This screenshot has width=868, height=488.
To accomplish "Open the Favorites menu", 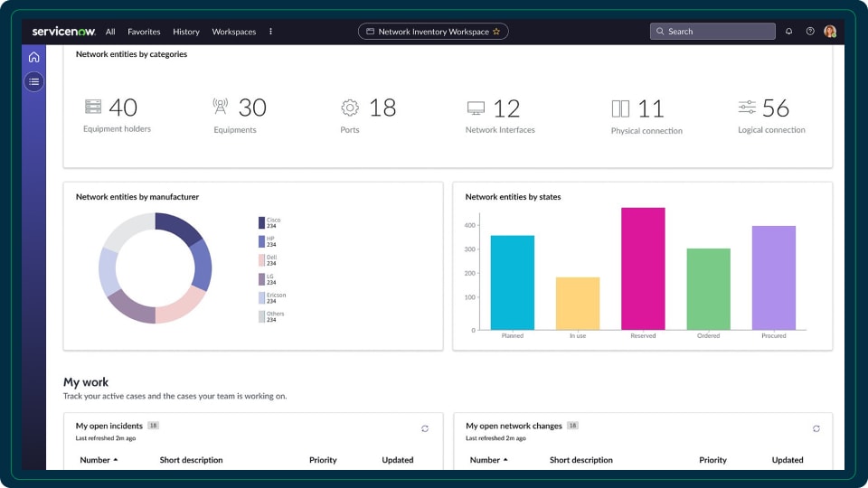I will coord(144,32).
